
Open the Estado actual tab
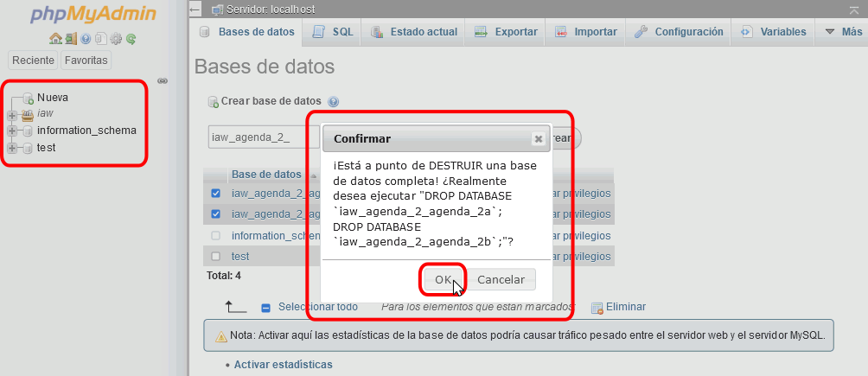pos(413,32)
